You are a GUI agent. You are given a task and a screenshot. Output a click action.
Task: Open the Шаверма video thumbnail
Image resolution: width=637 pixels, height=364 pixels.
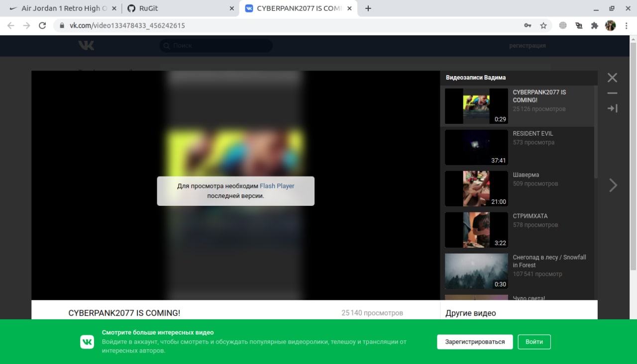[476, 189]
